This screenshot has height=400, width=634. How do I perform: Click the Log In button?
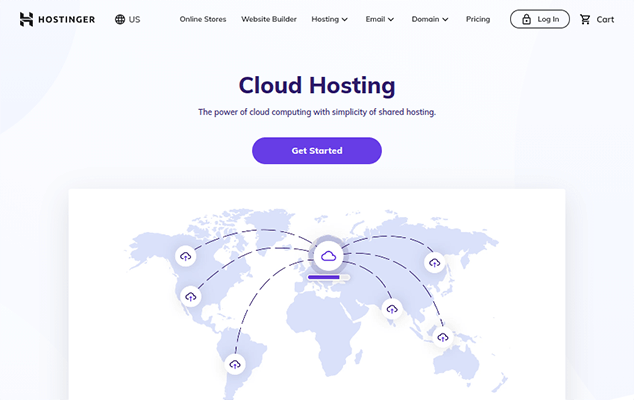[540, 19]
